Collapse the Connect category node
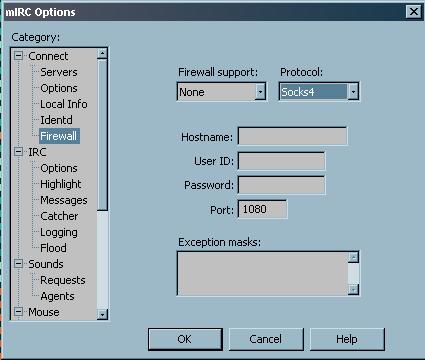The image size is (425, 360). coord(18,56)
